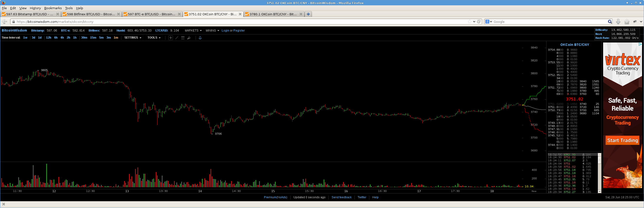Click the Send feedback link
Screen dimensions: 644x208
pyautogui.click(x=341, y=197)
